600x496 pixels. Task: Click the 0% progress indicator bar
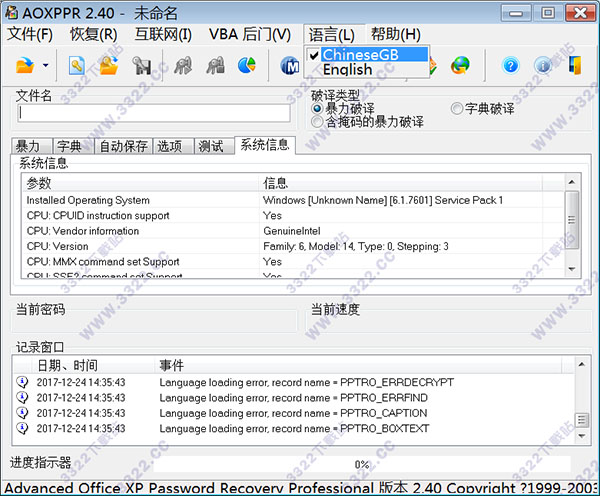coord(362,464)
